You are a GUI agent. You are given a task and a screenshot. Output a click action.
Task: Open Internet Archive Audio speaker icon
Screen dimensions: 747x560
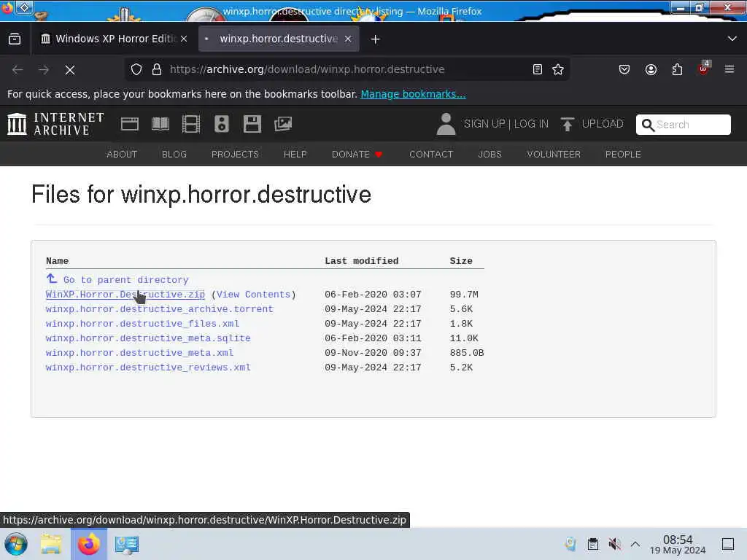click(222, 124)
